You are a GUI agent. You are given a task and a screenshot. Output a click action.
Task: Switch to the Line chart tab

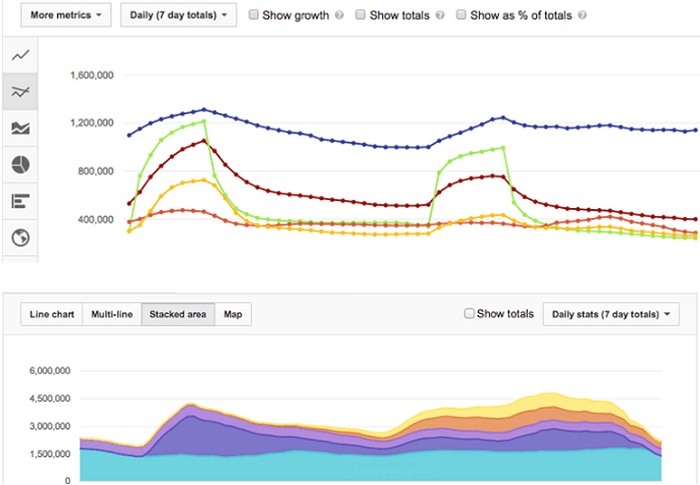pyautogui.click(x=51, y=315)
